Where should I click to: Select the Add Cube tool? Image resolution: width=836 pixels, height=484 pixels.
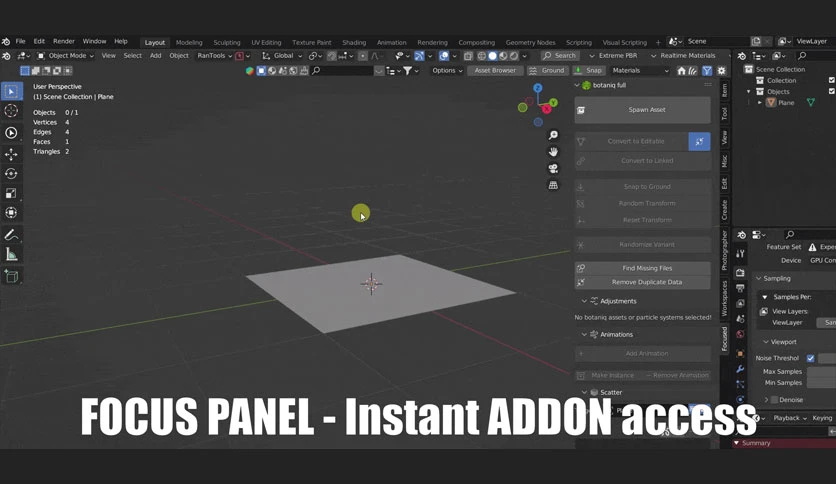[11, 276]
